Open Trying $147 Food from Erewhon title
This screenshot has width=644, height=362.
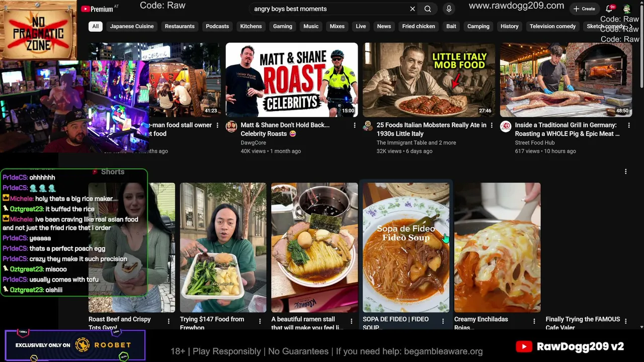pos(212,323)
